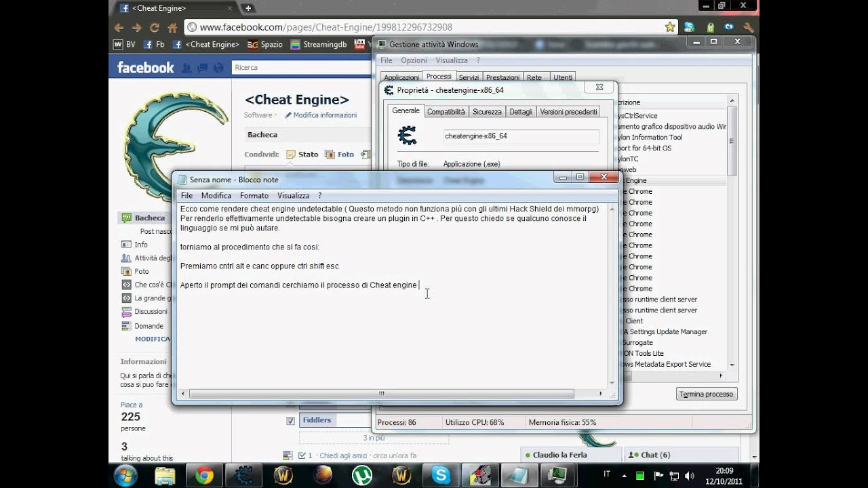Switch to Utenti tab in Task Manager
The height and width of the screenshot is (488, 868).
click(x=563, y=77)
